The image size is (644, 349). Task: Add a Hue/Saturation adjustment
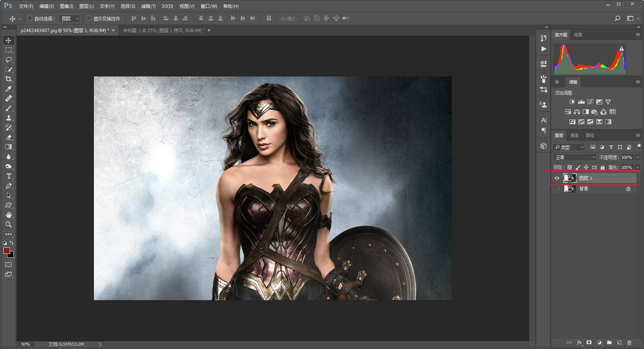(568, 112)
